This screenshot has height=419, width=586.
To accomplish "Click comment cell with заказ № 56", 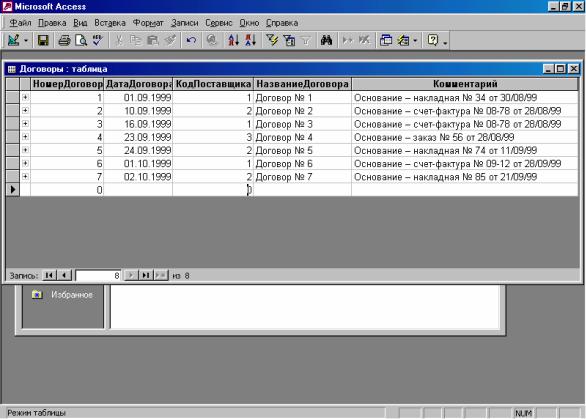I will point(465,137).
